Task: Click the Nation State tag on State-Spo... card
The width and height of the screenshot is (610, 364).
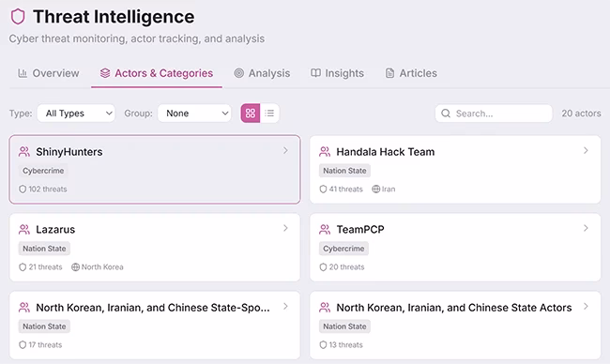Action: click(x=44, y=326)
